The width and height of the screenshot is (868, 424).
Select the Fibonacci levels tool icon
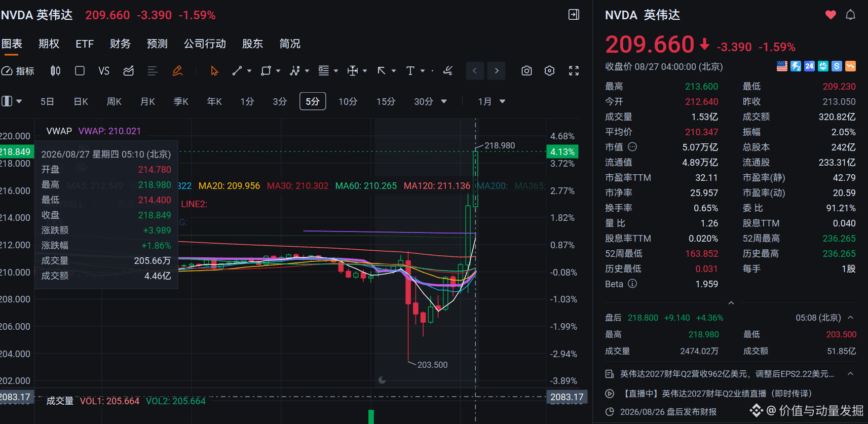323,71
